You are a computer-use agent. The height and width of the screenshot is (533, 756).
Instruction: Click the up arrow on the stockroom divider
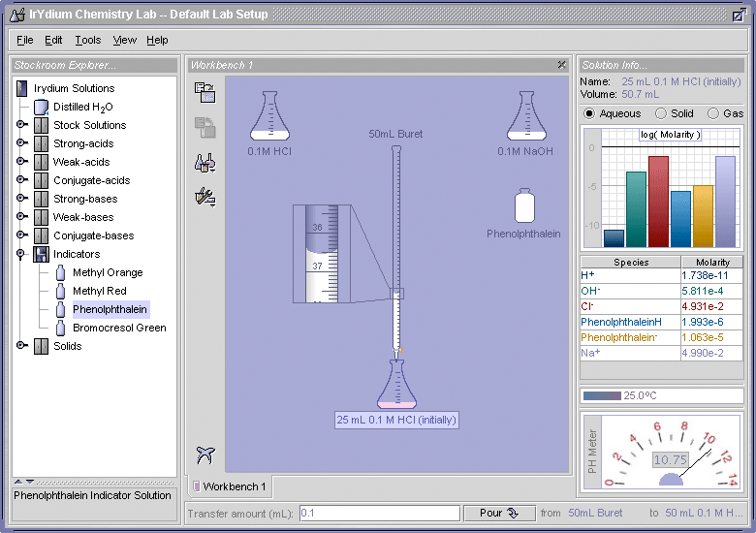tap(18, 482)
